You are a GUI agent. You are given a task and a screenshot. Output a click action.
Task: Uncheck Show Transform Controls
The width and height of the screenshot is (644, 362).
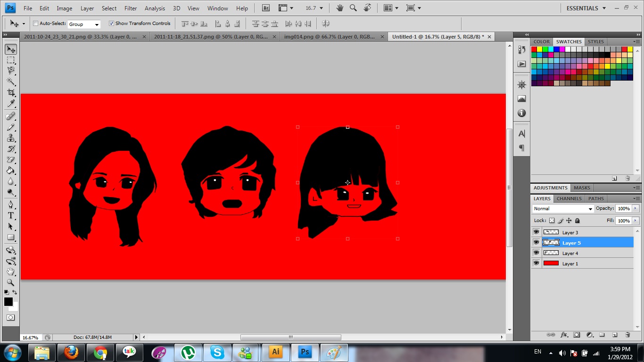pos(111,24)
